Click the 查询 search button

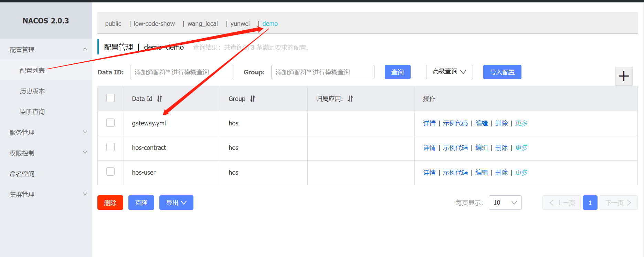398,72
